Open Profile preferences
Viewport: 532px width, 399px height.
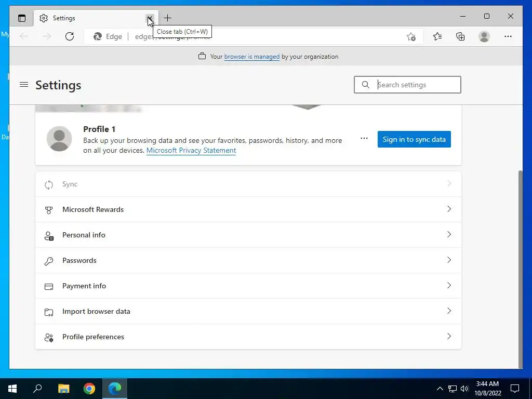coord(248,337)
